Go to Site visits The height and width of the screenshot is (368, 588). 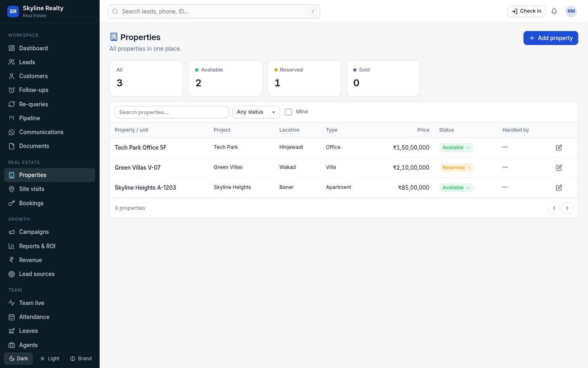49,189
